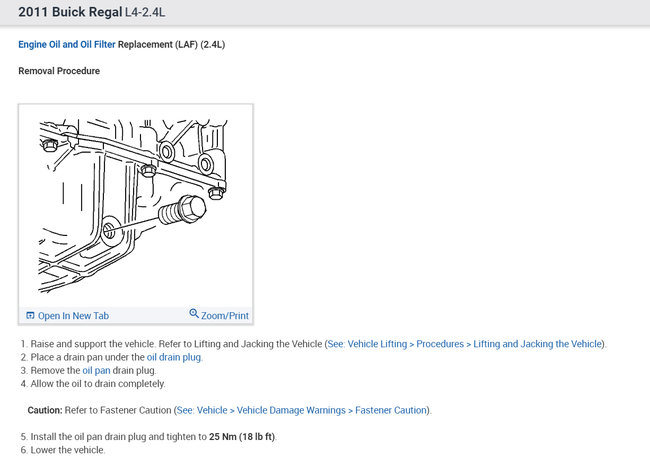650x466 pixels.
Task: Click 'Raise and support the vehicle' step text
Action: point(93,344)
